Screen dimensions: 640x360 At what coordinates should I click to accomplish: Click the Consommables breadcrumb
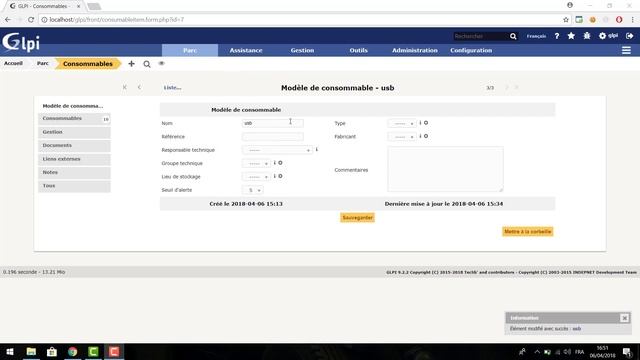coord(88,64)
